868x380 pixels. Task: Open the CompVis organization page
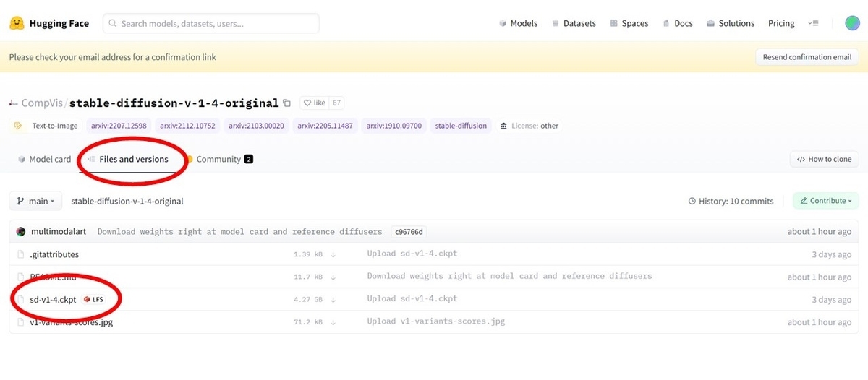coord(43,103)
